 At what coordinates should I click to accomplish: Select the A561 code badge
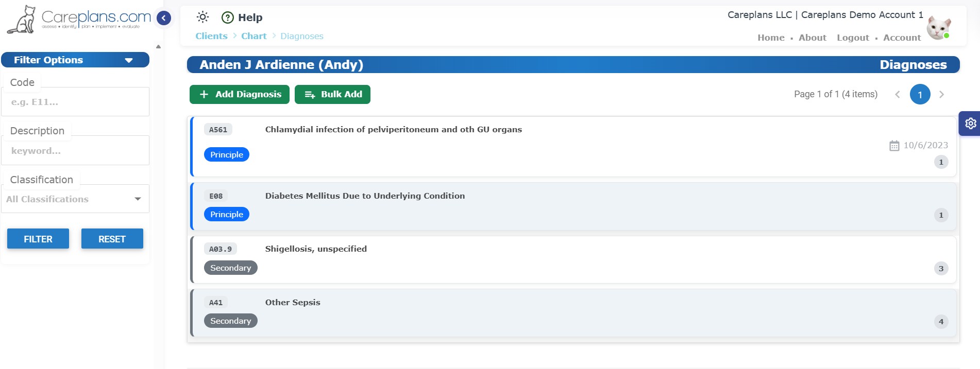218,130
